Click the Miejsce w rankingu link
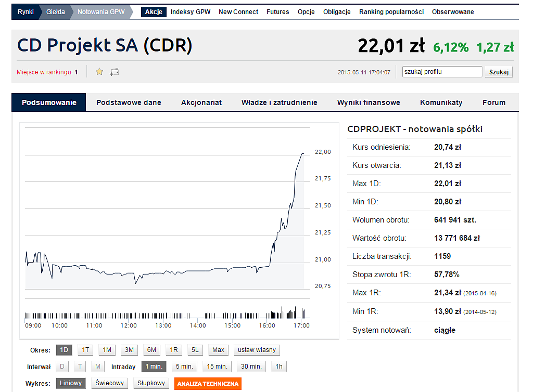The image size is (533, 392). 47,72
